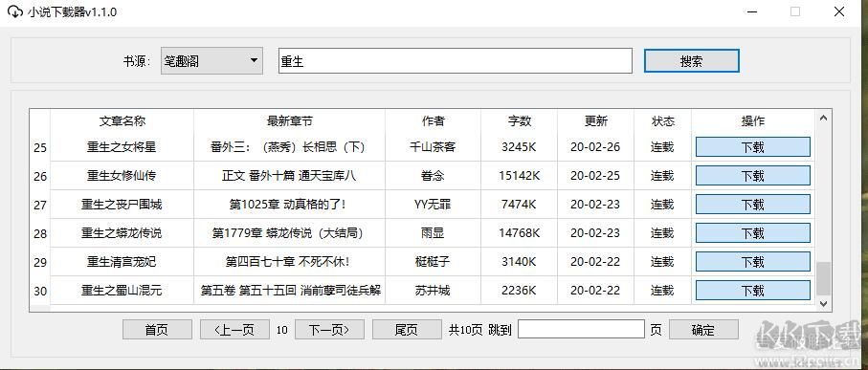The image size is (868, 370).
Task: Click chapter cell 正文 番外十篇 通天宝库八
Action: pyautogui.click(x=290, y=176)
